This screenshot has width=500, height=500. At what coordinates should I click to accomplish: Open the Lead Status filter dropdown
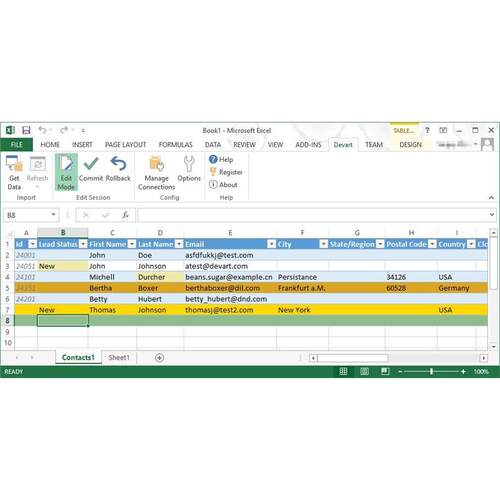point(83,244)
